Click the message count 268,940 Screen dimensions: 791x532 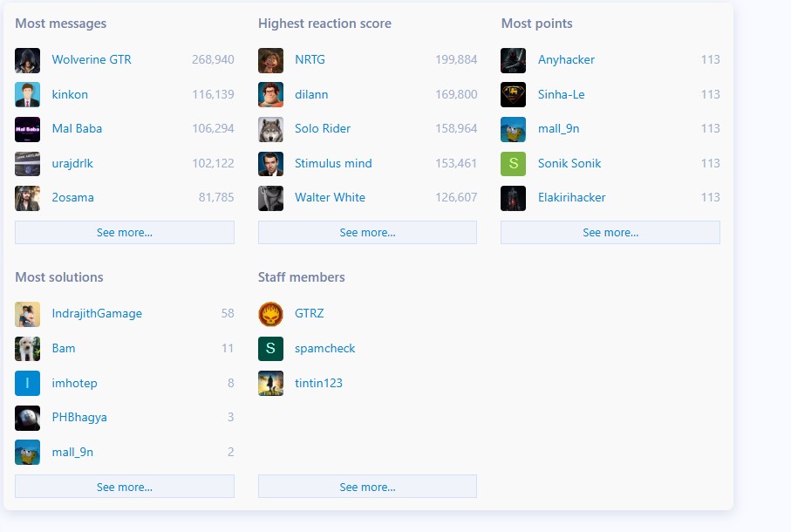213,59
